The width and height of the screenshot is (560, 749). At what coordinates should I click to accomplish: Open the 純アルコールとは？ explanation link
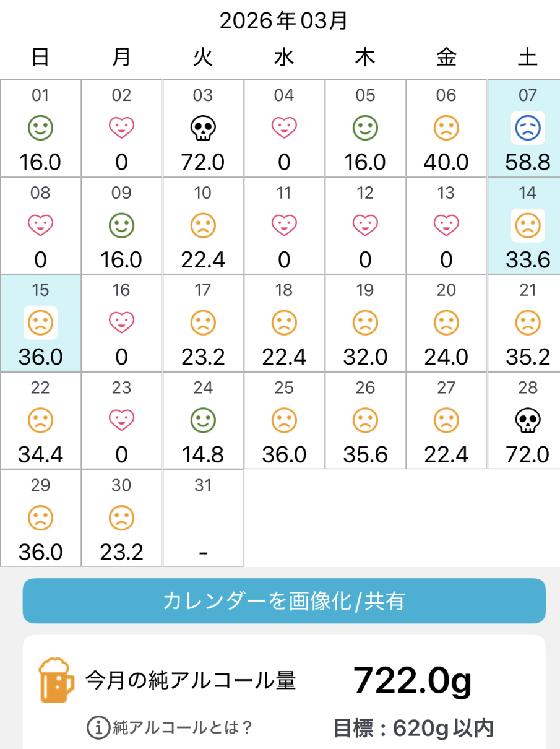coord(183,728)
